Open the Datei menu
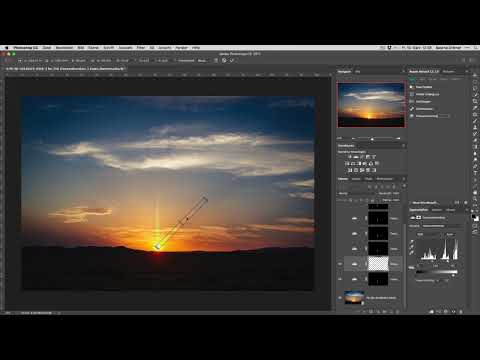Image resolution: width=480 pixels, height=360 pixels. pyautogui.click(x=47, y=48)
